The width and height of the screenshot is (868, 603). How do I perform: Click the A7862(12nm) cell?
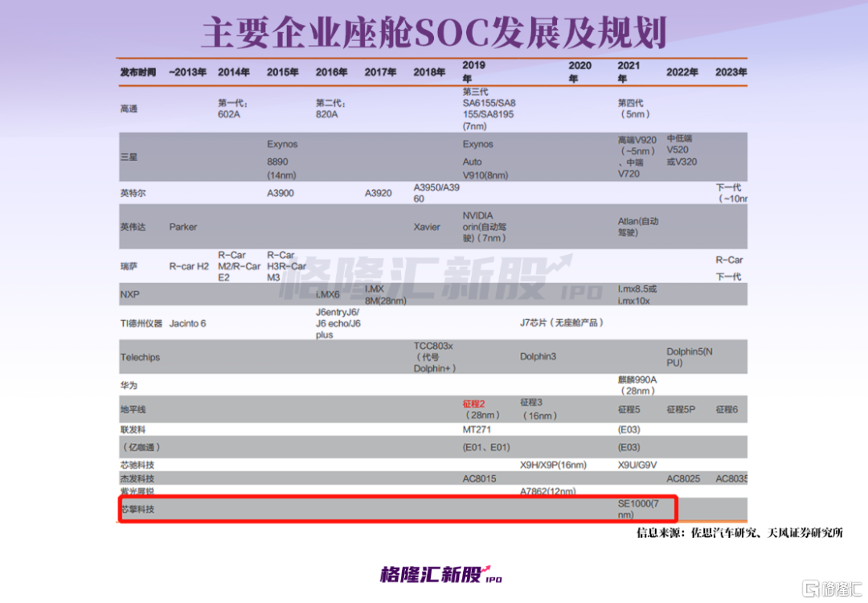548,490
